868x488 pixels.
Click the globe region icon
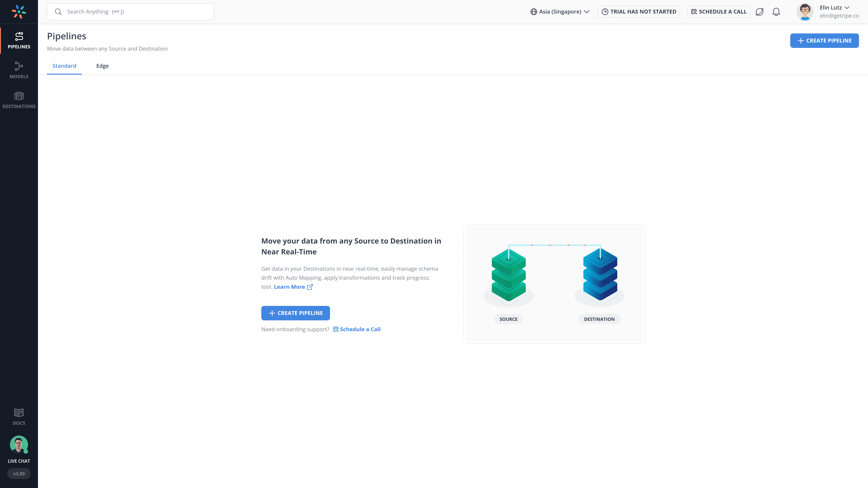(534, 12)
